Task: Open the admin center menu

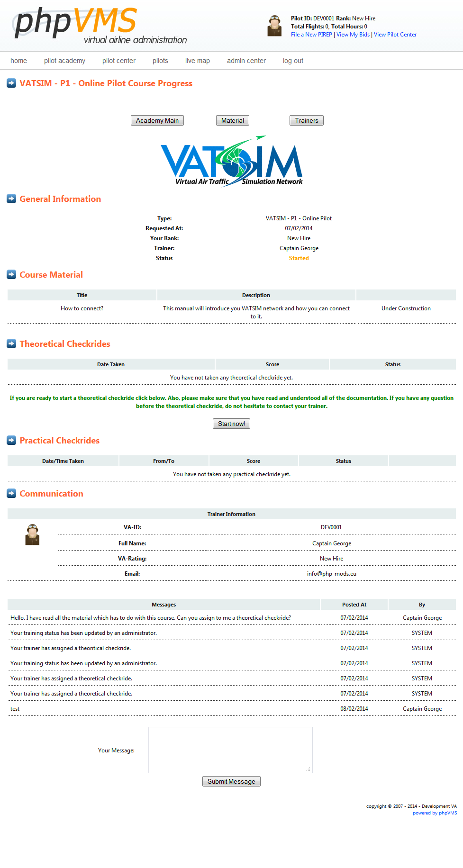Action: [246, 61]
